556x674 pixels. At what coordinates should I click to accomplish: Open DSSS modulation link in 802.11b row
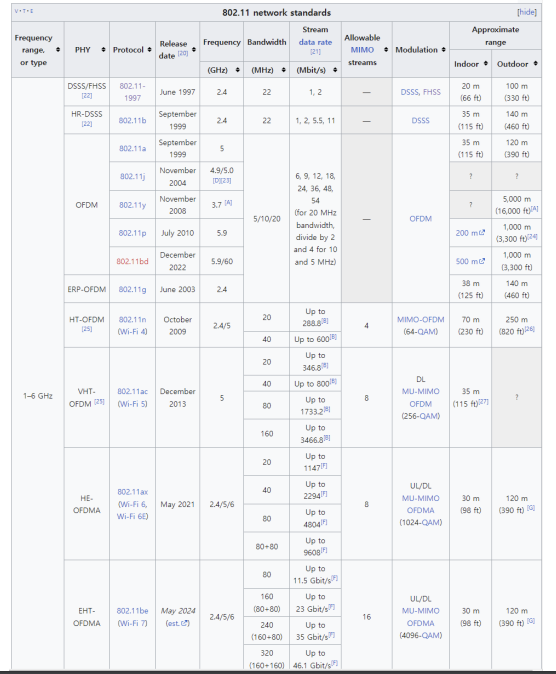point(421,120)
